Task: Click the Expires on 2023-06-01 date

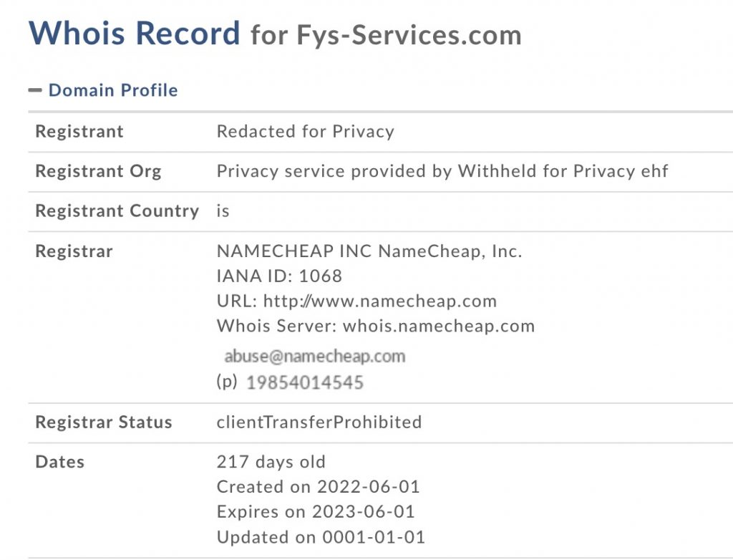Action: pos(315,512)
